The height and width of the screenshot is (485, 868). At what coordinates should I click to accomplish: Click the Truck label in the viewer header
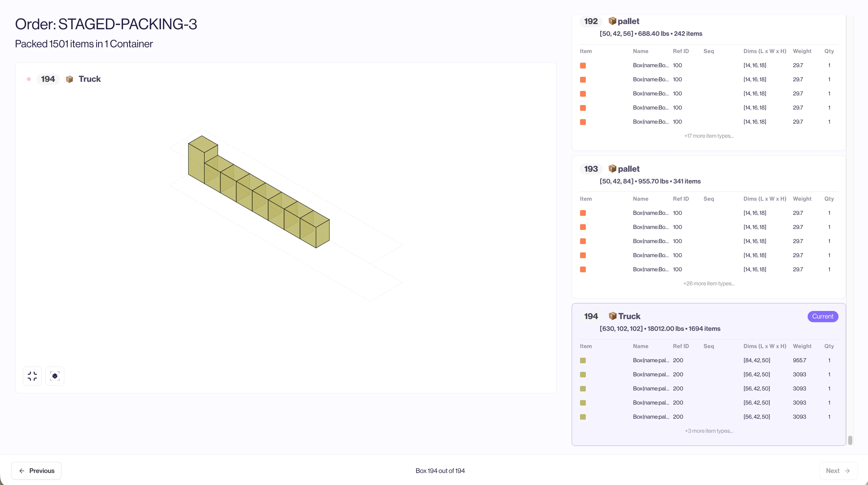click(90, 79)
